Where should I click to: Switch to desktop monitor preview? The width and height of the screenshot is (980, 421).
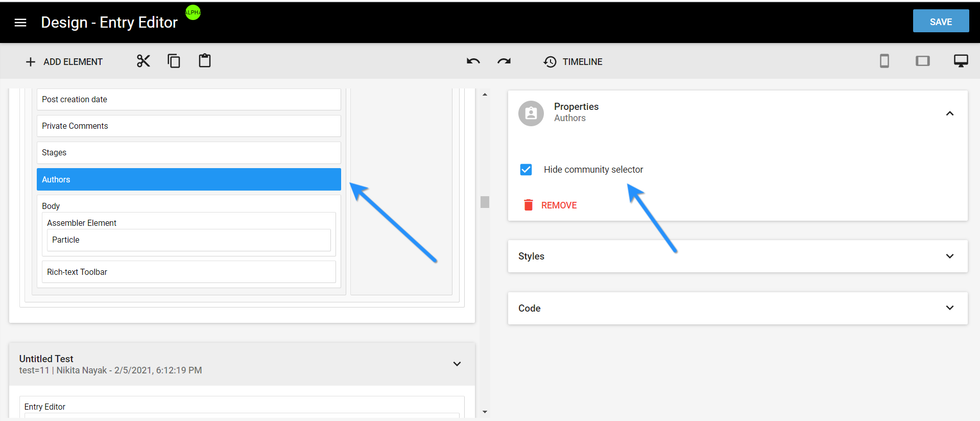click(x=960, y=61)
